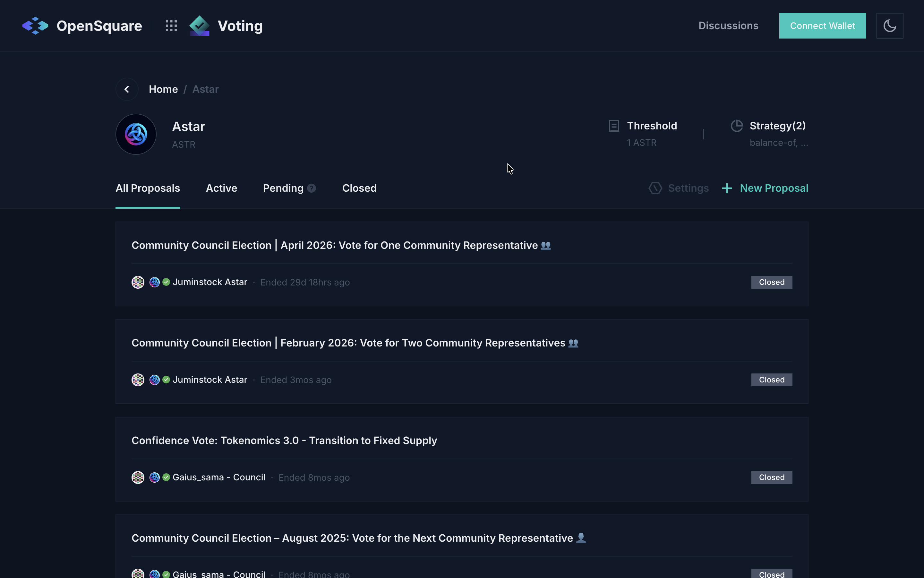Open the apps grid menu icon
Screen dimensions: 924x578
(x=171, y=26)
